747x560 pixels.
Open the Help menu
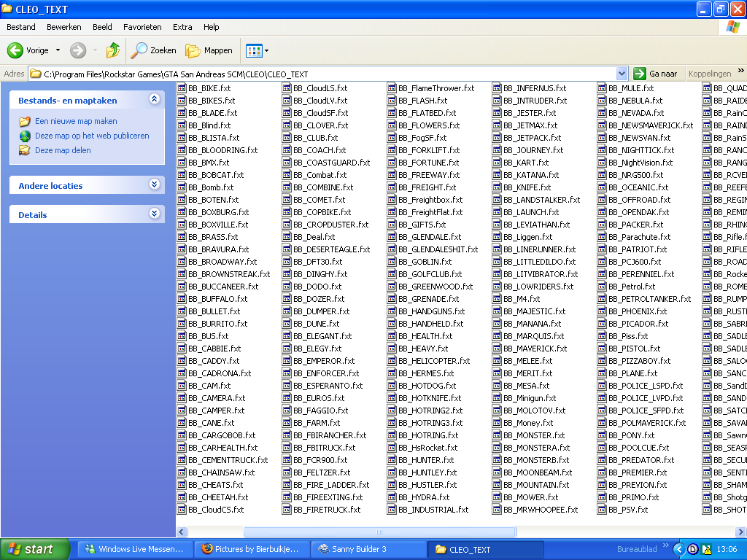coord(211,27)
